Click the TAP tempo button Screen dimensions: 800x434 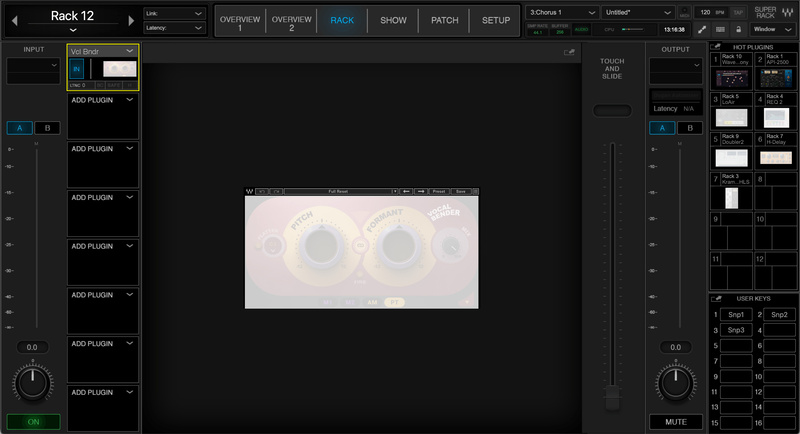[738, 12]
